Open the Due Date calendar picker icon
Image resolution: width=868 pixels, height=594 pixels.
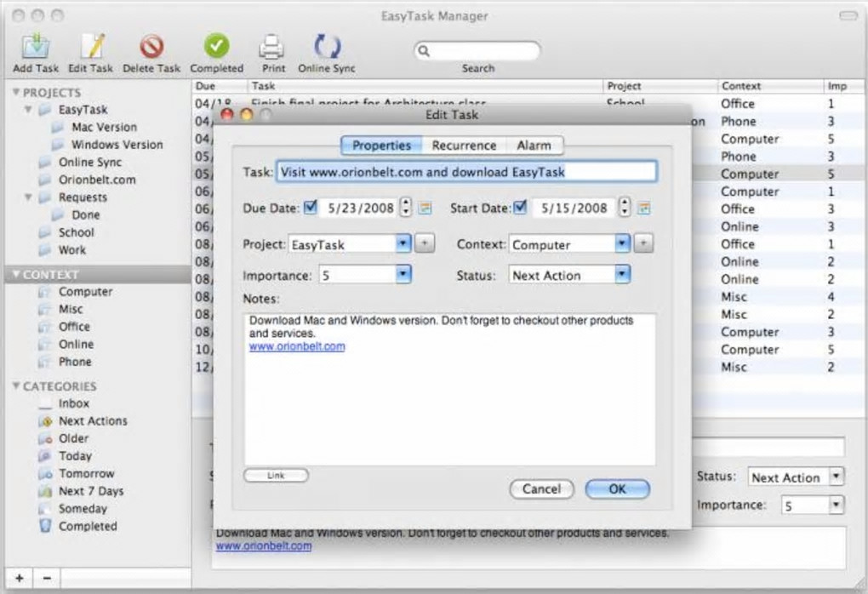tap(425, 208)
